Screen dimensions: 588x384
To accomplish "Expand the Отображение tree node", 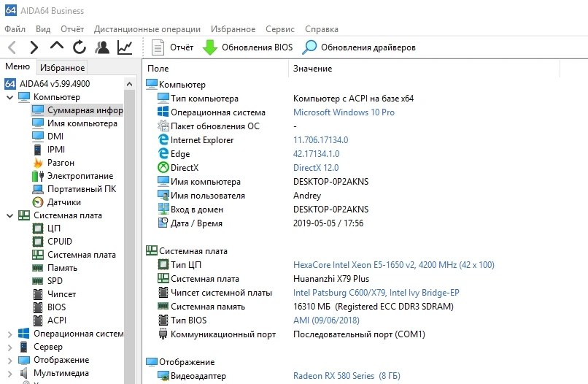I will pyautogui.click(x=10, y=361).
